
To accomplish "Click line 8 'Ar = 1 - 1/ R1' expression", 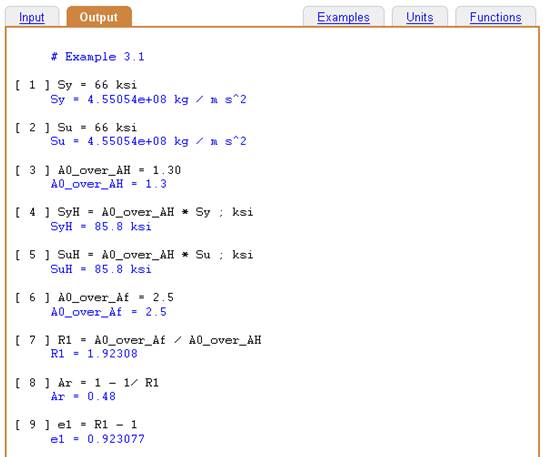I will click(x=108, y=383).
